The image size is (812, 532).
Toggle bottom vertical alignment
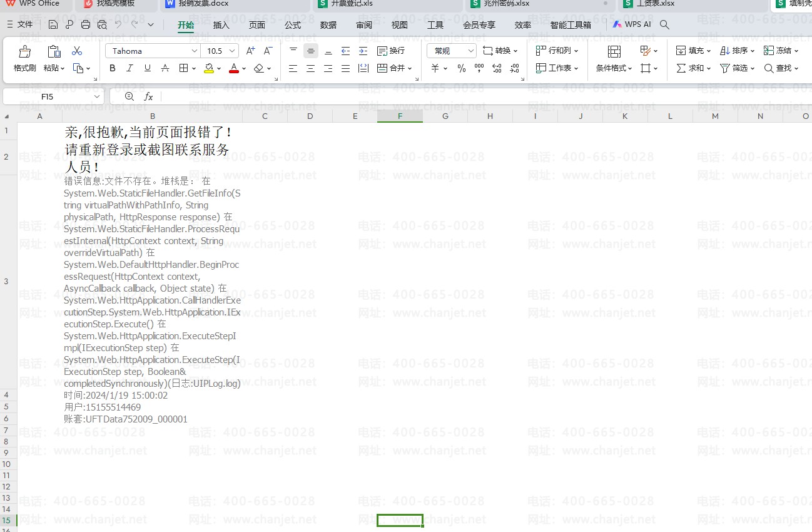click(328, 51)
